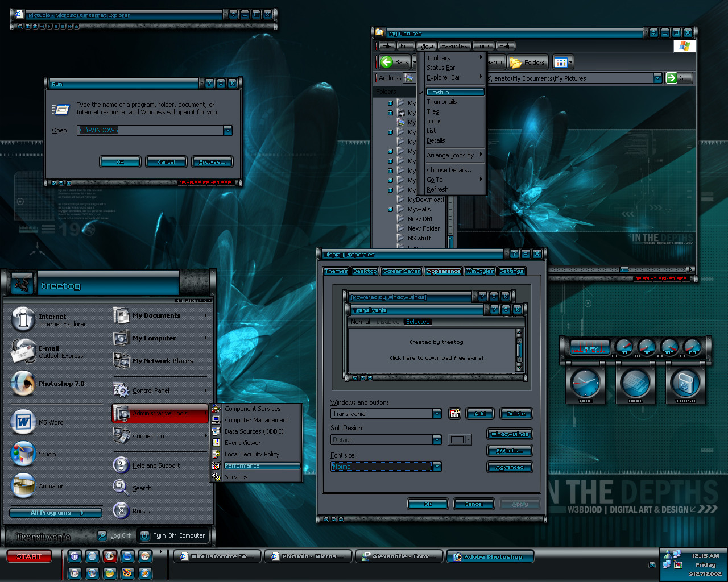Open the Run dialog Open combo dropdown
The height and width of the screenshot is (582, 728).
point(228,131)
